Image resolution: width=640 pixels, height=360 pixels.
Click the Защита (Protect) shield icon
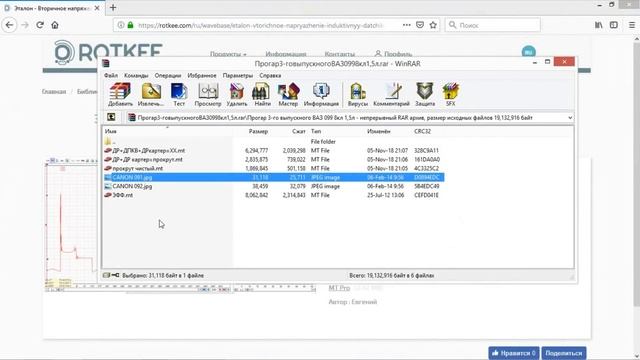click(x=424, y=94)
